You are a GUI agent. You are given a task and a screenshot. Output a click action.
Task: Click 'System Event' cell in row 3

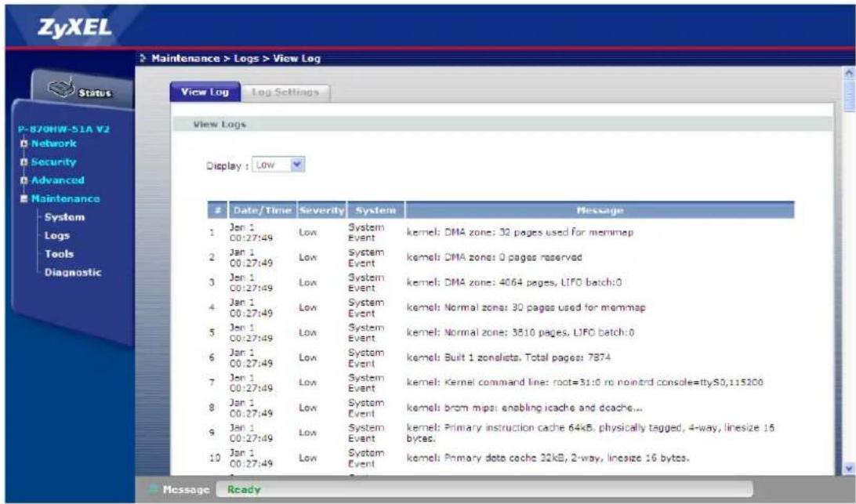(x=366, y=282)
